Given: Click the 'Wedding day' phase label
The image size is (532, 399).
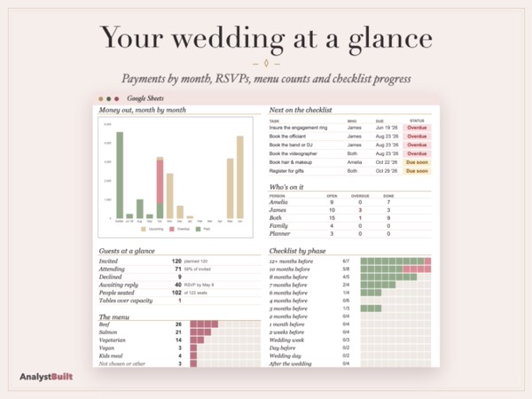Looking at the screenshot, I should click(x=285, y=356).
